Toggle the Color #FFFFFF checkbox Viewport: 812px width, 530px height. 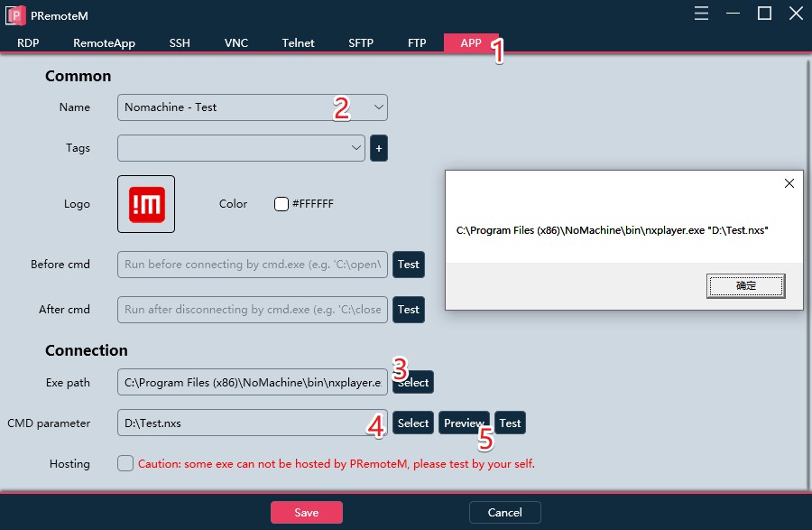coord(281,204)
